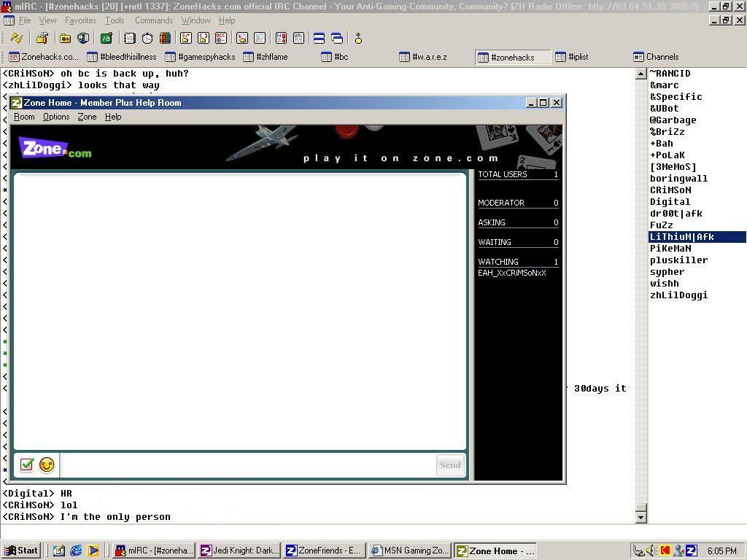This screenshot has width=747, height=560.
Task: Click the Windows Start button
Action: coord(21,551)
